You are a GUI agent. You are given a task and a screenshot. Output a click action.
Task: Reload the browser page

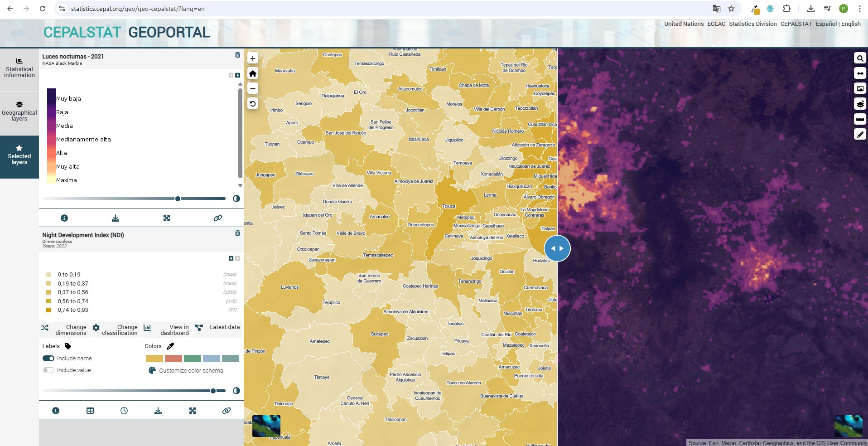43,9
